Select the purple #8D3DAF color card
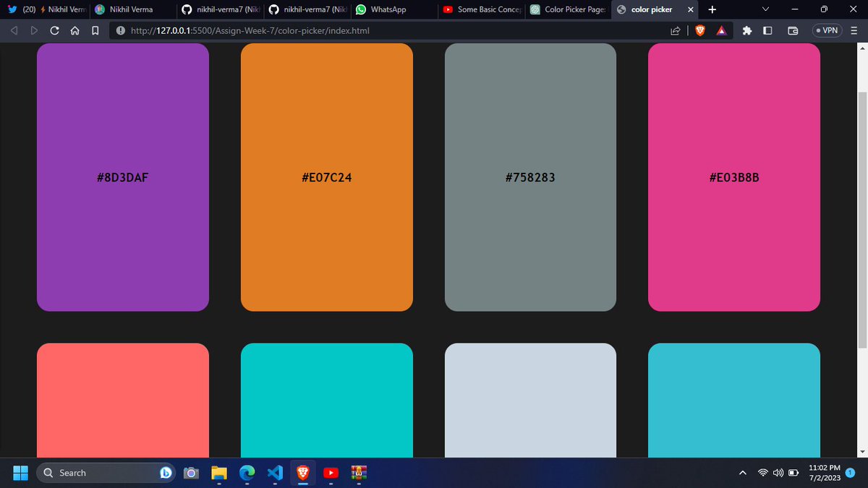Viewport: 868px width, 488px height. click(x=123, y=177)
